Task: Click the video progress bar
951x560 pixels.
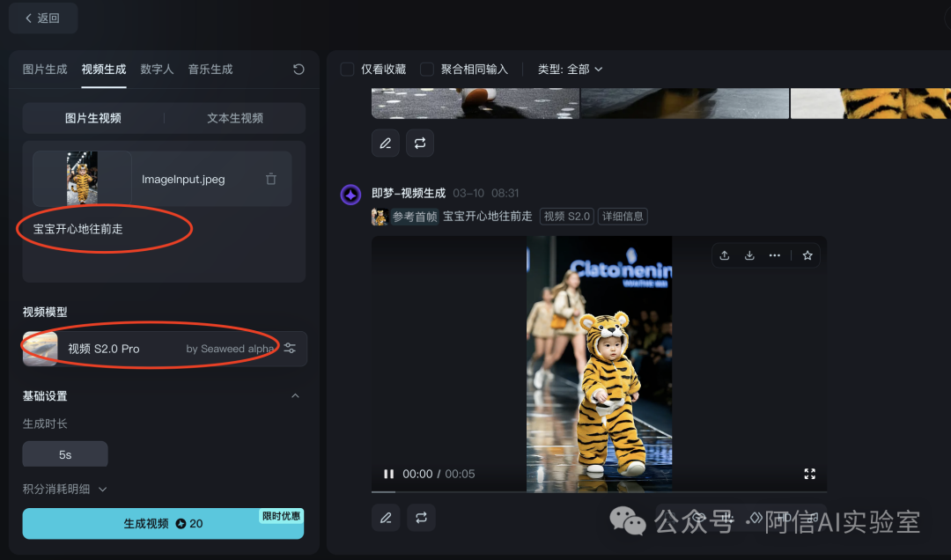Action: (600, 491)
